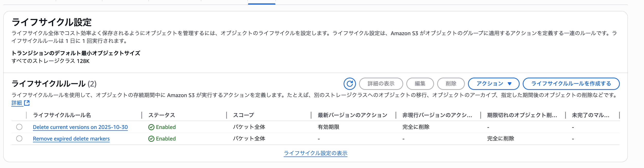Screen dimensions: 644x168
Task: Click the 最新バージョンのアクション column header
Action: (x=352, y=115)
